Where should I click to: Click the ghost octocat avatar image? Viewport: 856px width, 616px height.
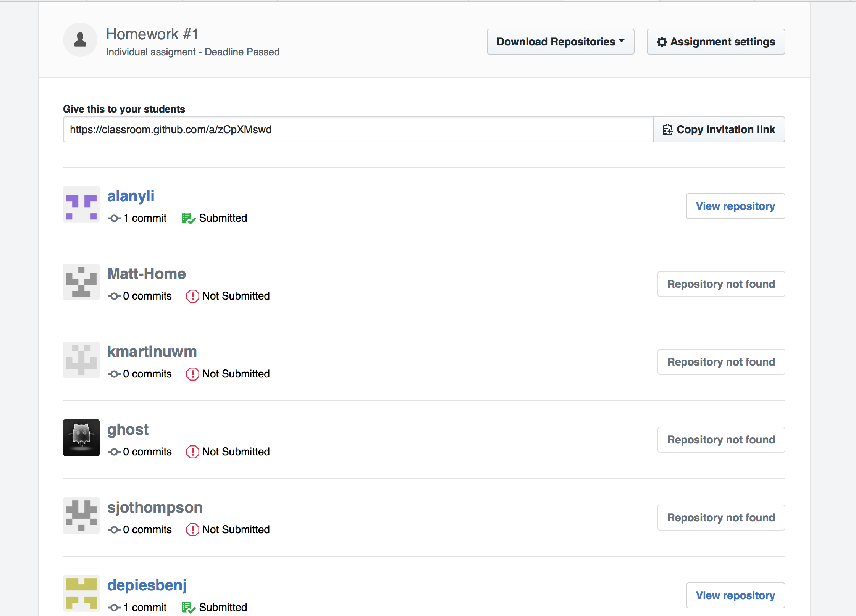point(81,438)
